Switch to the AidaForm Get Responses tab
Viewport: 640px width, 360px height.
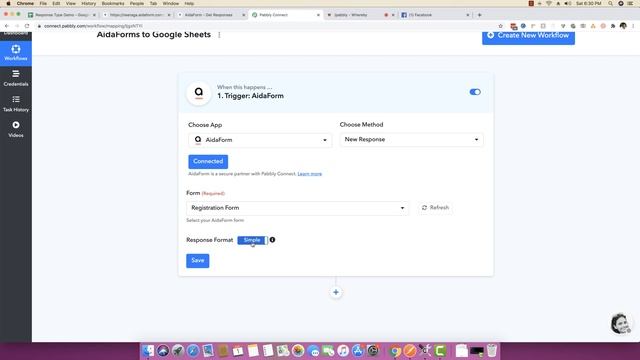point(211,15)
